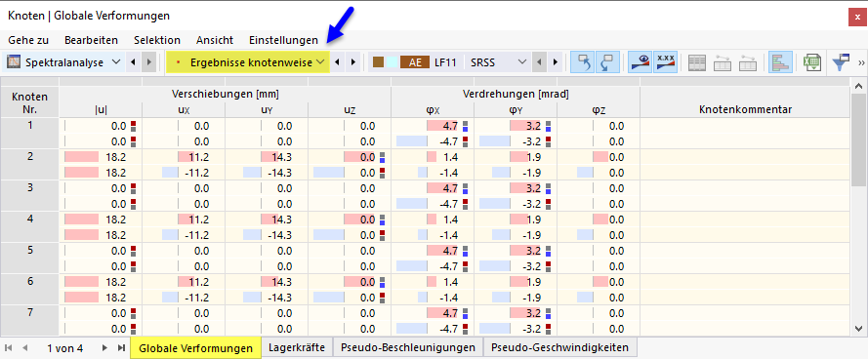Next result table arrow after Ergebnisse knotenweise
Viewport: 868px width, 359px height.
tap(353, 62)
